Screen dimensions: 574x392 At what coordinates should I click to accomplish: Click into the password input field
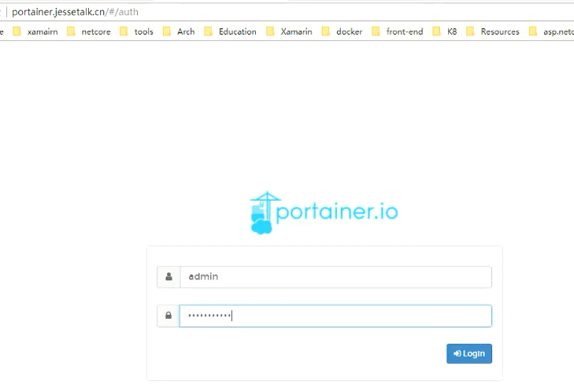[335, 316]
